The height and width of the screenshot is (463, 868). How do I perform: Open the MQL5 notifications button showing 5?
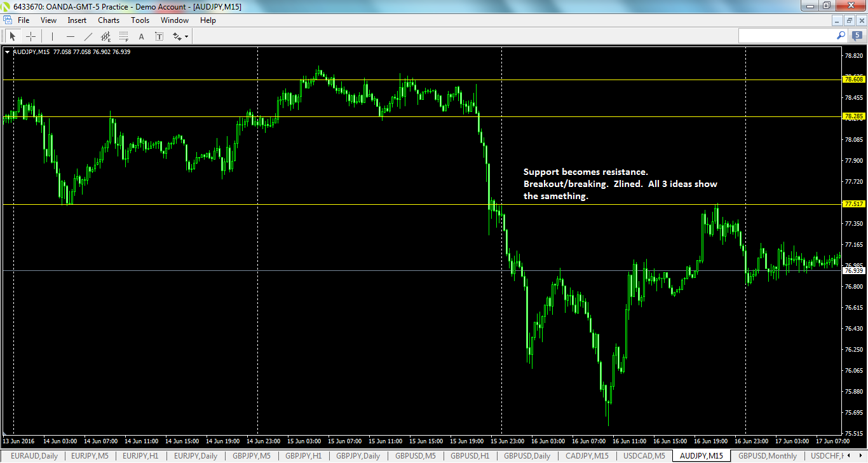pos(858,36)
